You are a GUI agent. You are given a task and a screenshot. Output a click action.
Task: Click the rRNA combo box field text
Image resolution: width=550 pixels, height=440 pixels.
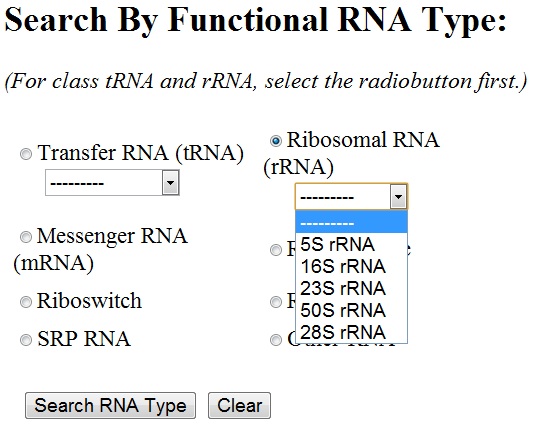coord(327,198)
